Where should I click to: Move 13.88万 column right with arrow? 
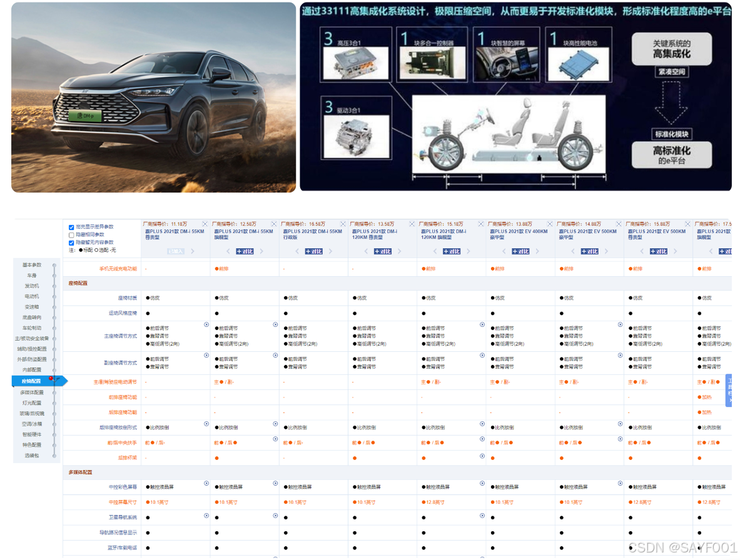point(537,251)
